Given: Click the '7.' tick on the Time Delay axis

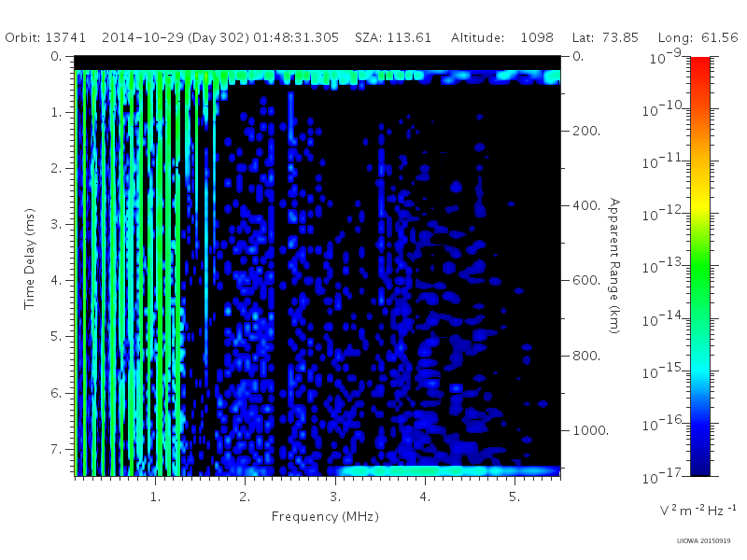Looking at the screenshot, I should [56, 449].
